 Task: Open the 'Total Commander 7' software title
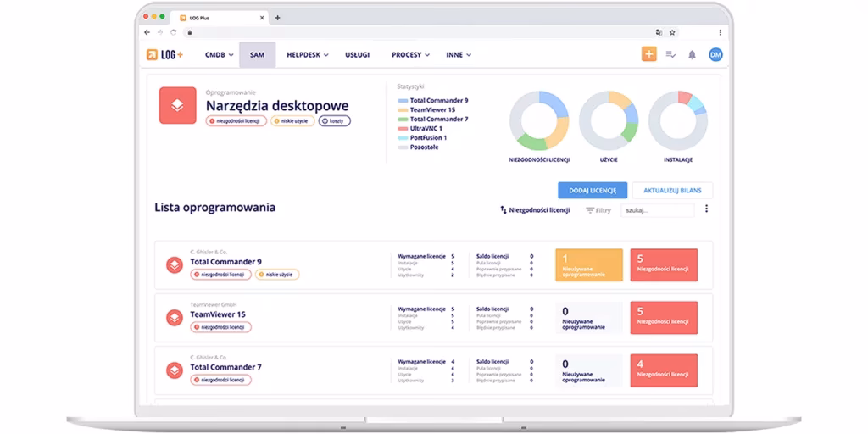click(225, 366)
